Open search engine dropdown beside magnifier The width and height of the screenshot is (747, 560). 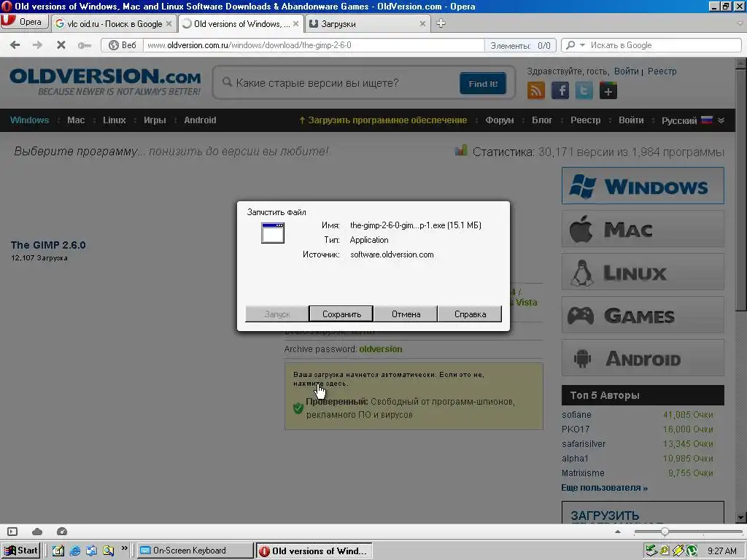coord(582,45)
